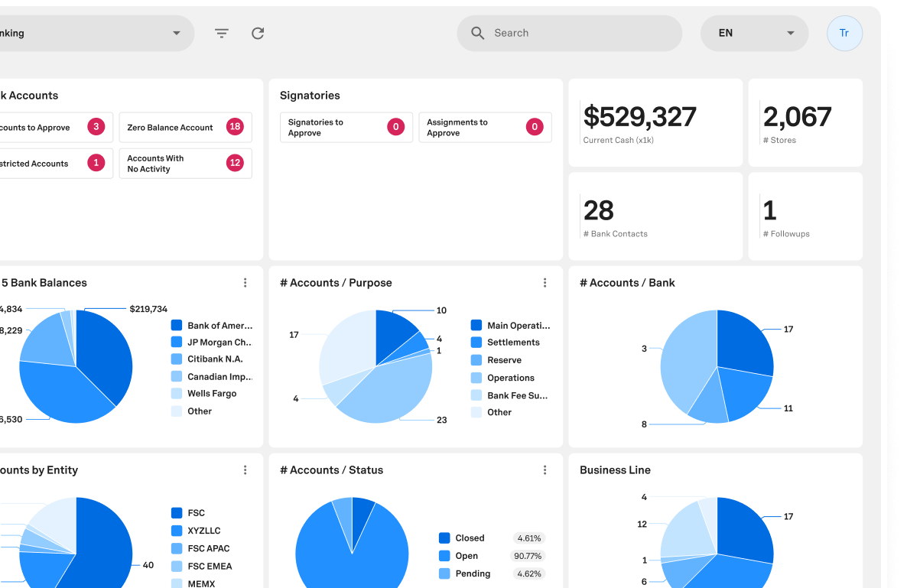This screenshot has height=588, width=907.
Task: Select the Zero Balance Account tile
Action: [185, 128]
